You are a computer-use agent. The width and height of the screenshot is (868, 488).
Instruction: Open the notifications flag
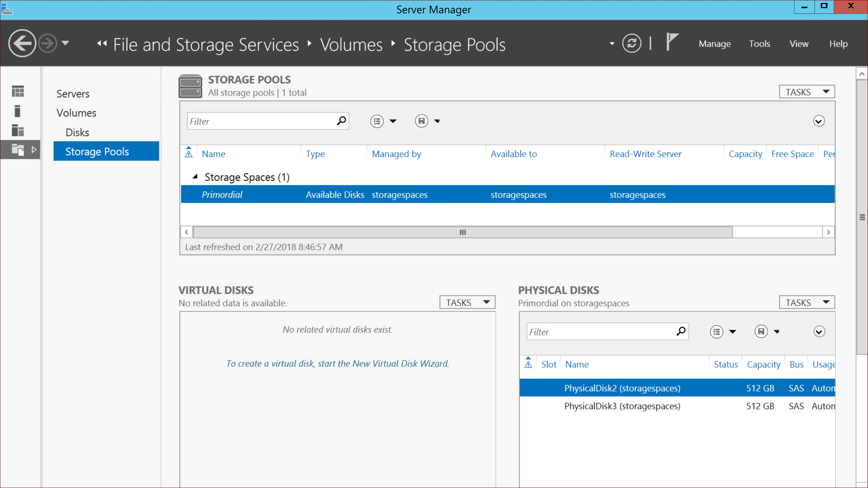(x=672, y=42)
